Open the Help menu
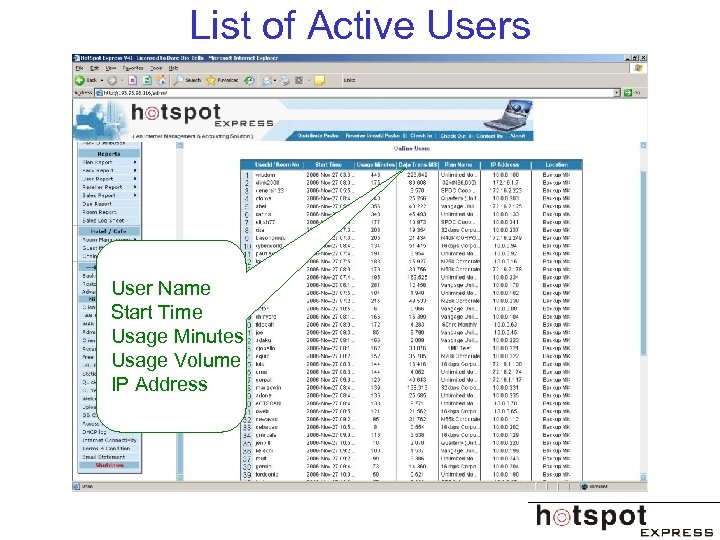720x540 pixels. point(173,68)
